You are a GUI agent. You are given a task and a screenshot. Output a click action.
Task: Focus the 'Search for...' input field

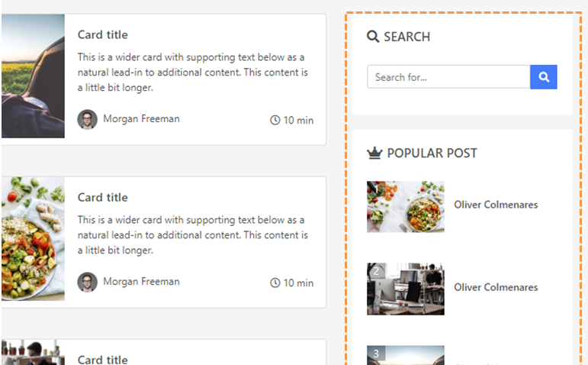click(448, 77)
